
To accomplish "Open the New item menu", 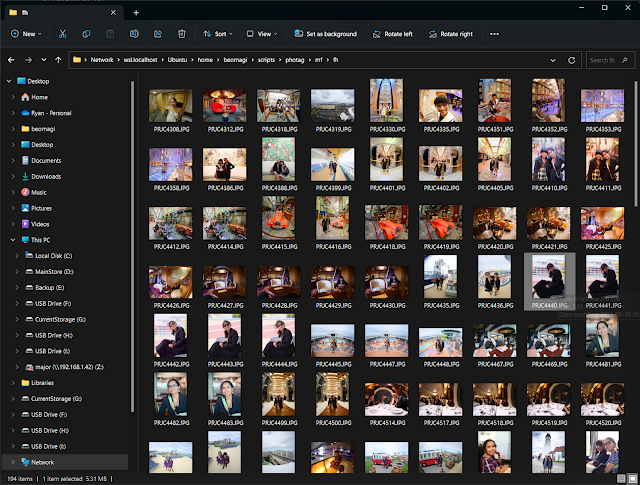I will (x=26, y=34).
